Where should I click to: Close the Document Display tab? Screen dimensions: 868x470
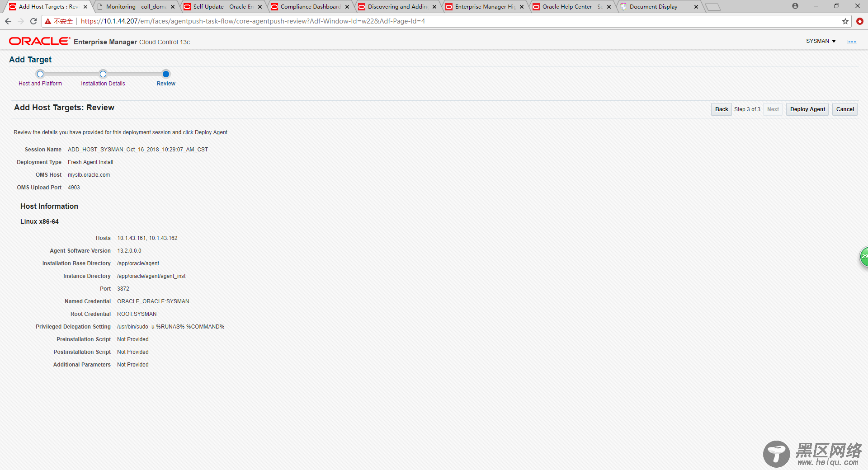696,7
